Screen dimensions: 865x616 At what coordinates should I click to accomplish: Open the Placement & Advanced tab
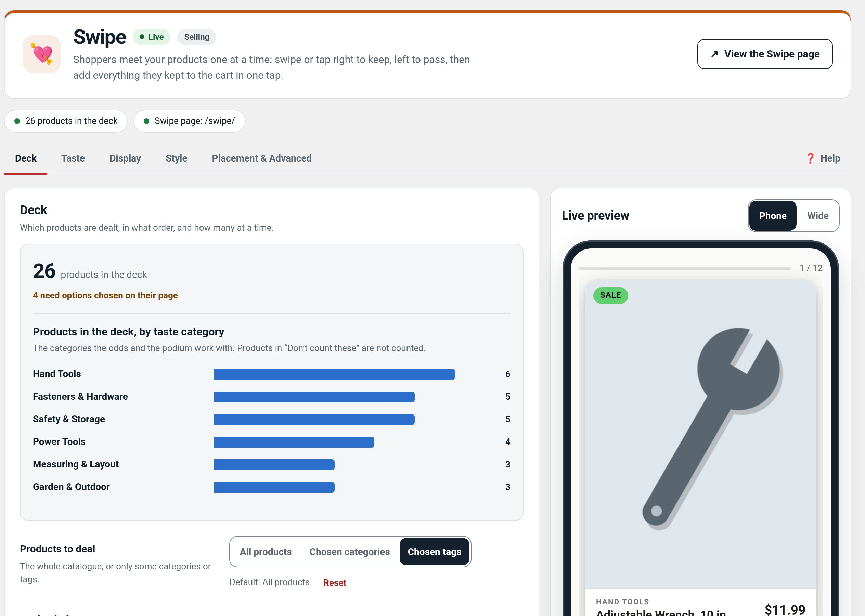pyautogui.click(x=262, y=158)
